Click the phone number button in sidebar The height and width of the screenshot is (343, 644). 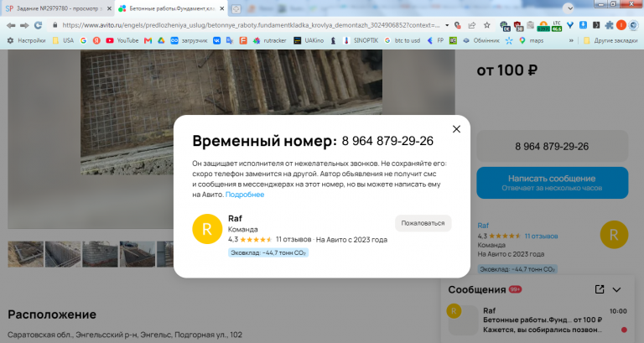[552, 146]
